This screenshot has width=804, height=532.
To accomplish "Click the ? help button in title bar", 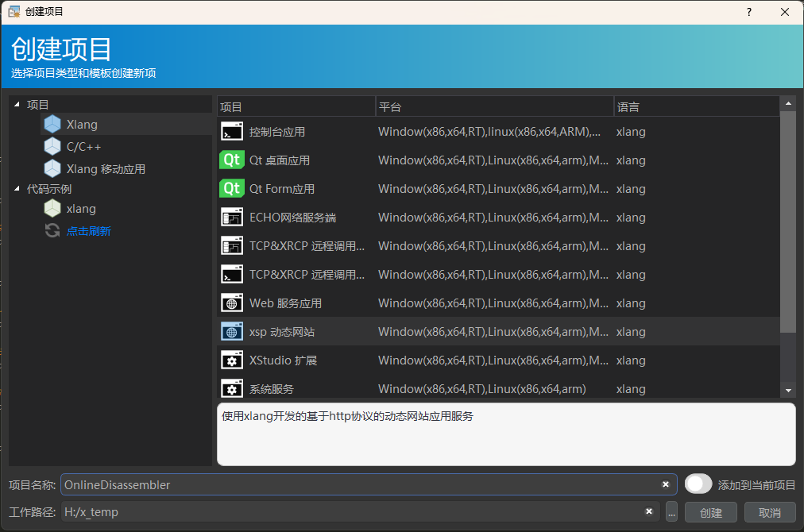I will click(749, 12).
